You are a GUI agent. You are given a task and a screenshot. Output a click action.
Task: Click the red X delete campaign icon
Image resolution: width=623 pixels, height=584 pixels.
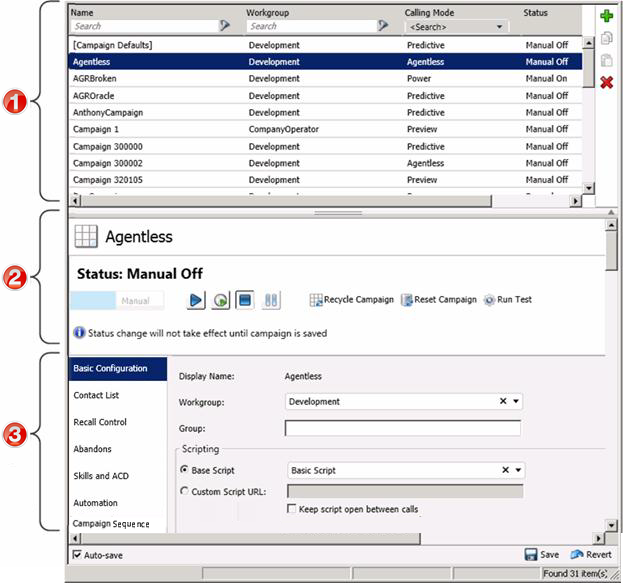pyautogui.click(x=606, y=82)
